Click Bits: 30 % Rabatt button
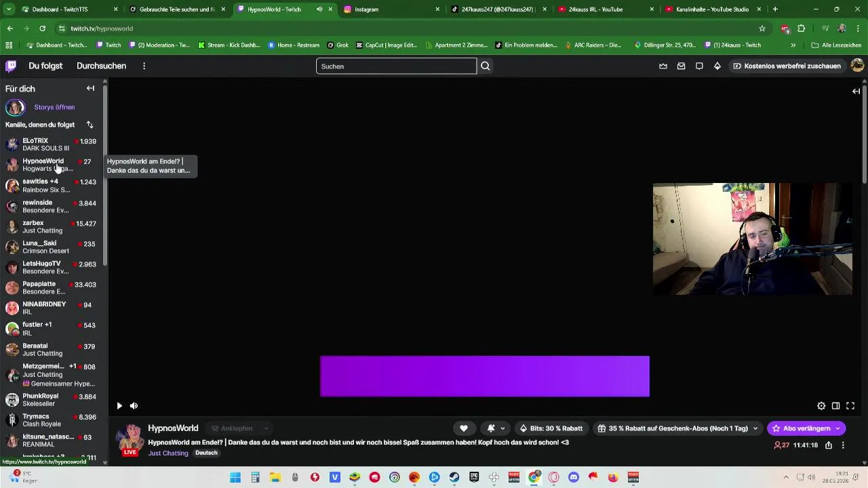 coord(551,428)
